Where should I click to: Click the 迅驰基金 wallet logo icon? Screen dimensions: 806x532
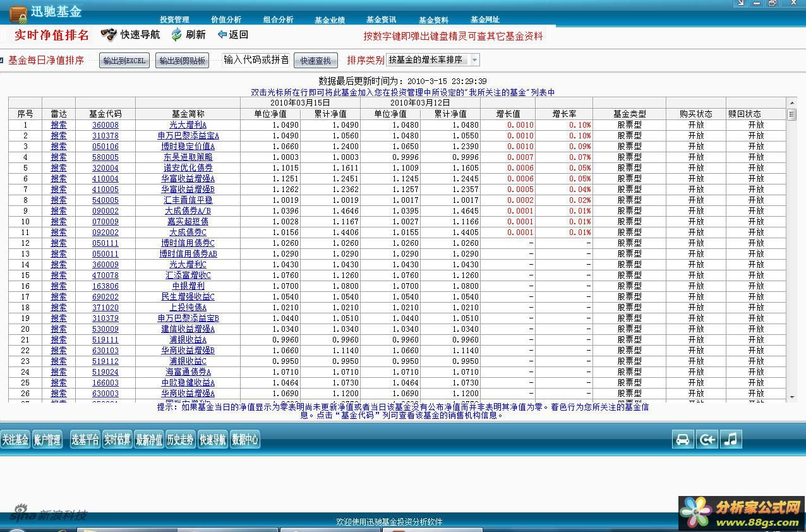18,13
